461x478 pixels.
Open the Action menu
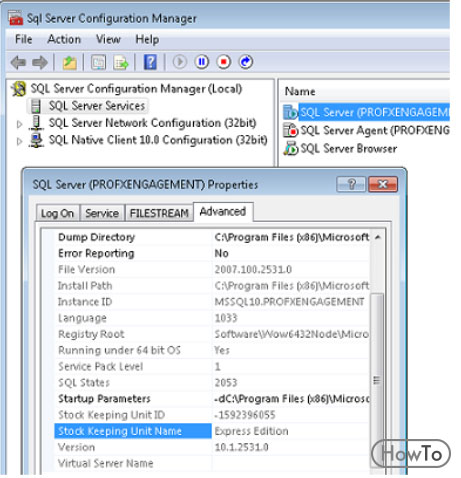point(64,39)
